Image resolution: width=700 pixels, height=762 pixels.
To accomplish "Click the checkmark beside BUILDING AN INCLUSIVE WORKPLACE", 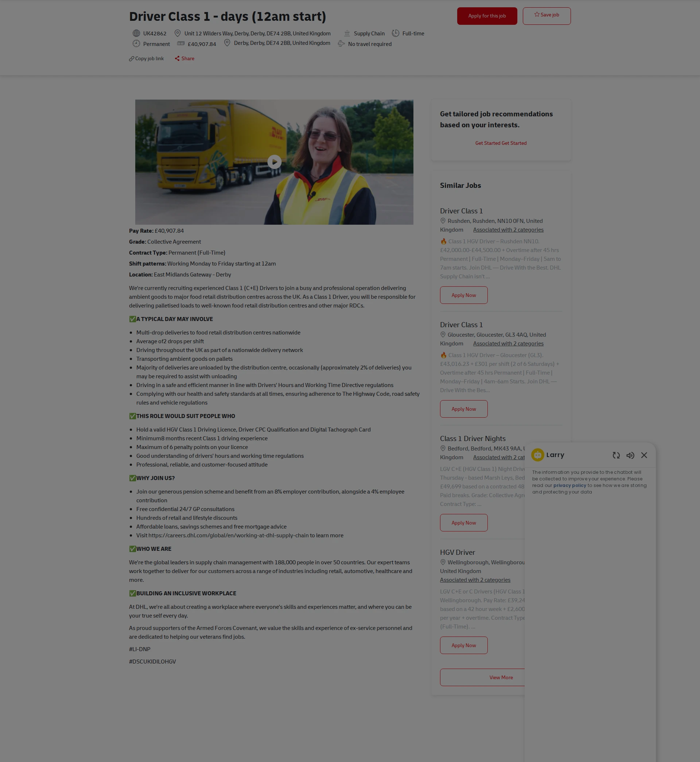I will click(x=132, y=593).
